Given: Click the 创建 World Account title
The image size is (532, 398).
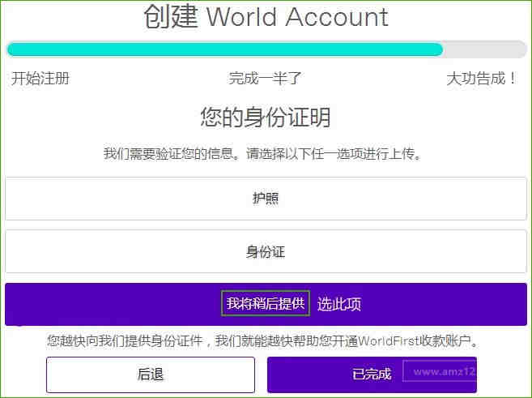Looking at the screenshot, I should tap(266, 16).
